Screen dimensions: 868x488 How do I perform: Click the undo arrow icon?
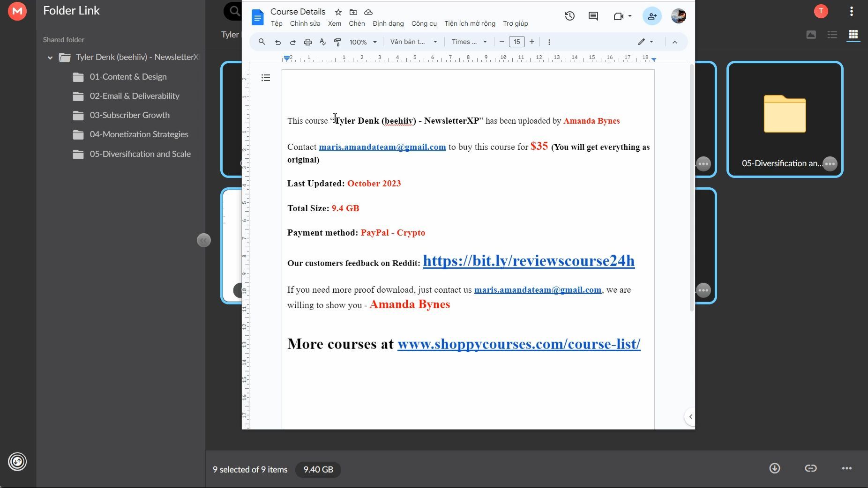click(x=278, y=42)
